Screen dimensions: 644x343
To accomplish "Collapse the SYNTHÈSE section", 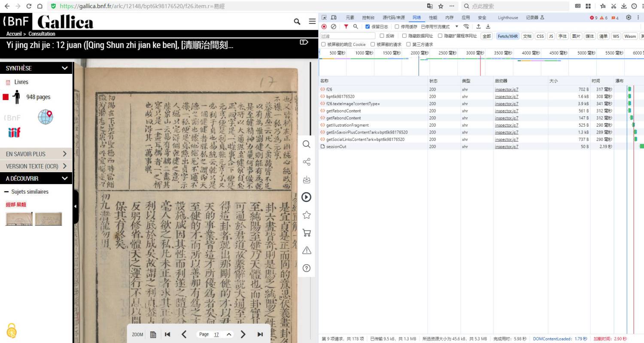I will pyautogui.click(x=64, y=68).
